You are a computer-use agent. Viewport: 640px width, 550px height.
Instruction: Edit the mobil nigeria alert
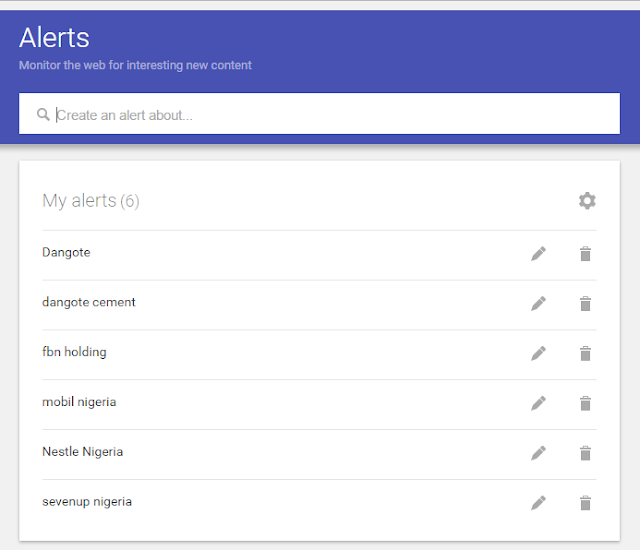(538, 403)
